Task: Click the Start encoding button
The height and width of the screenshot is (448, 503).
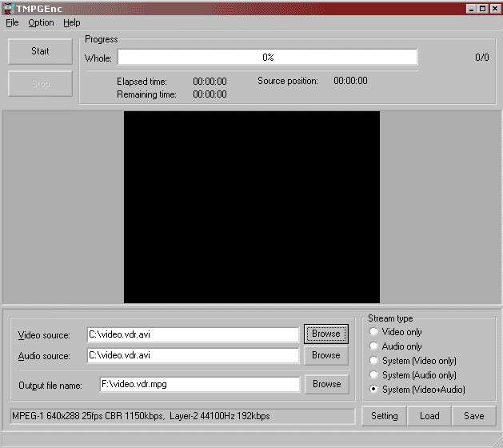Action: [x=40, y=51]
